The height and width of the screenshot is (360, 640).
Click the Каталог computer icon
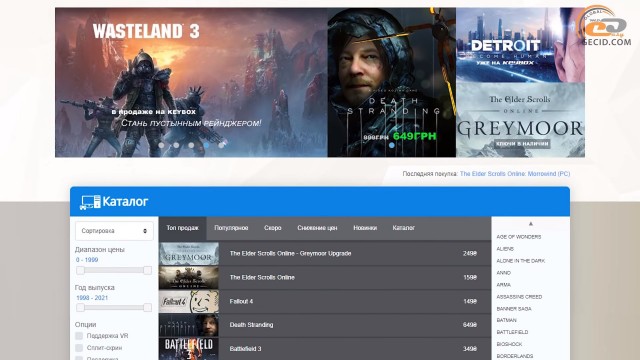90,202
